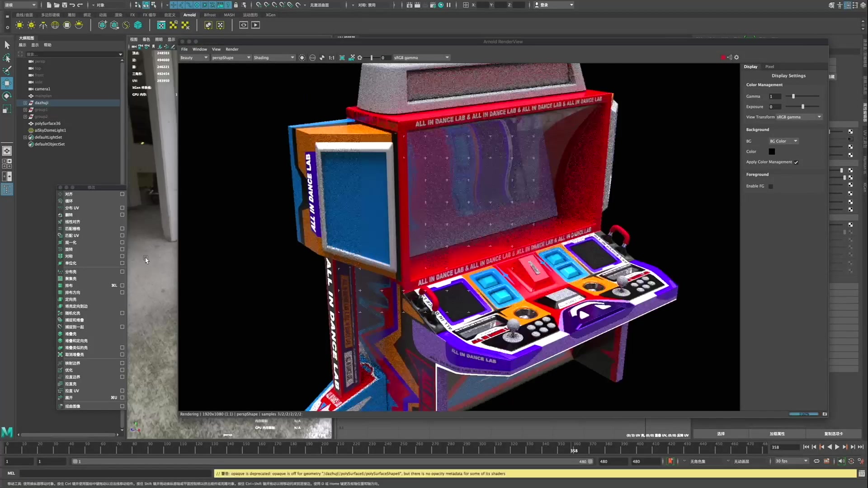The image size is (868, 488).
Task: Toggle audio speaker icon in range bar
Action: pyautogui.click(x=841, y=461)
